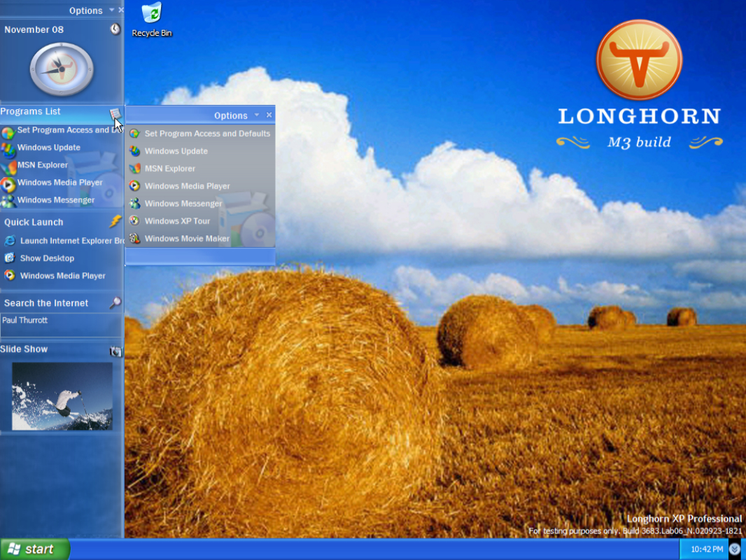Click Windows Media Player icon in Quick Launch
This screenshot has width=746, height=560.
pos(10,276)
